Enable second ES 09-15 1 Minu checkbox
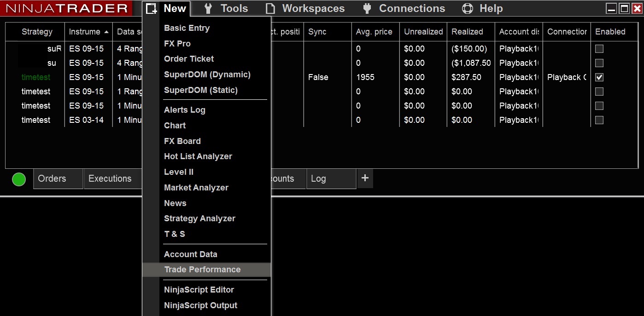Screen dimensions: 644x316 (x=599, y=106)
